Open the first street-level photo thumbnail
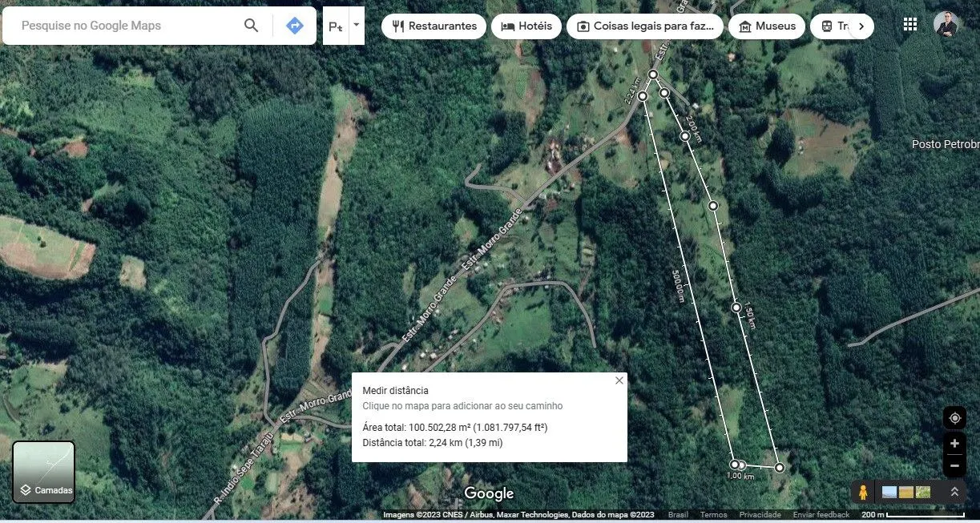 [889, 492]
